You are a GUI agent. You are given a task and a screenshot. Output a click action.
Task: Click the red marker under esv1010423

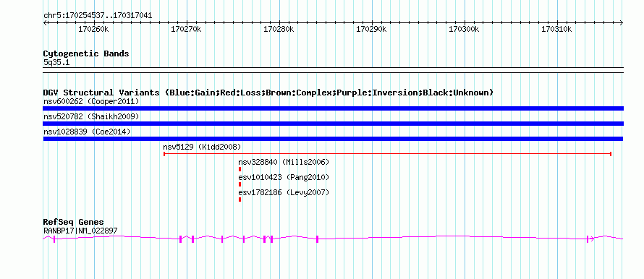tap(240, 184)
